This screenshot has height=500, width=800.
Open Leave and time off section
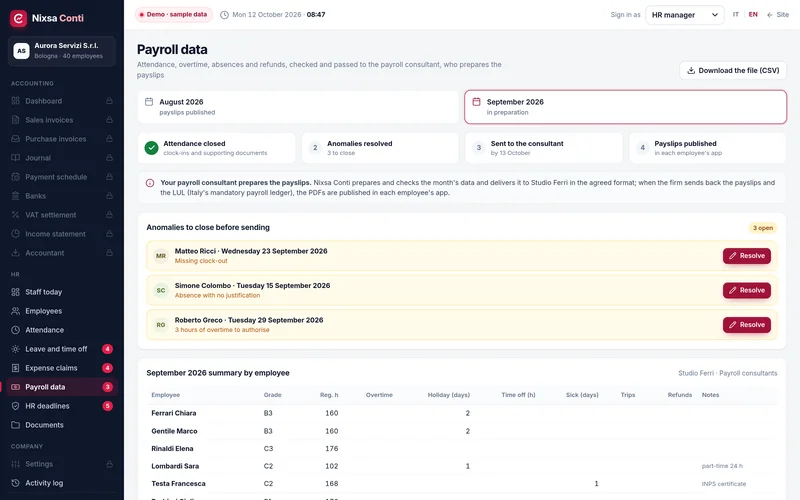62,349
